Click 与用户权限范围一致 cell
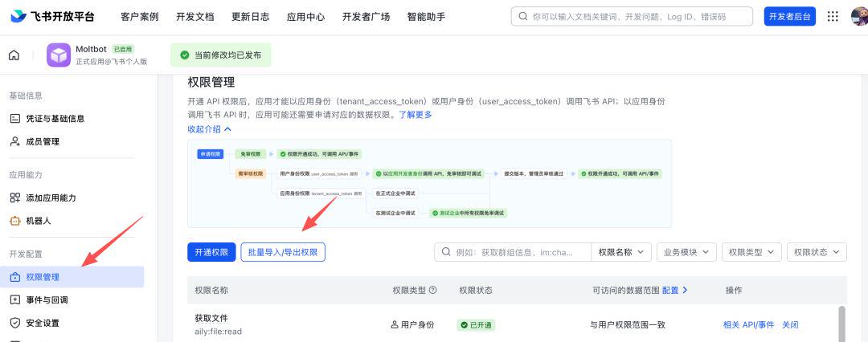Image resolution: width=868 pixels, height=342 pixels. (627, 325)
